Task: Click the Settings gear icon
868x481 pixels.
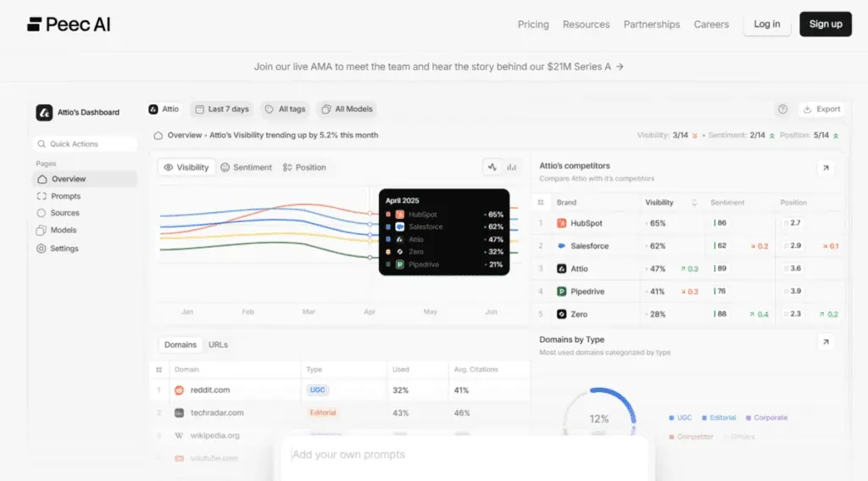Action: (x=41, y=249)
